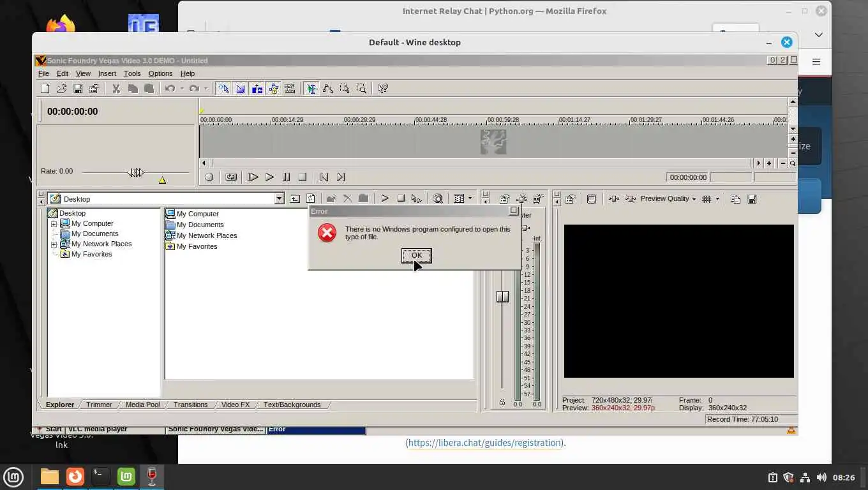Viewport: 868px width, 490px height.
Task: Open project Properties from the main toolbar
Action: [94, 89]
